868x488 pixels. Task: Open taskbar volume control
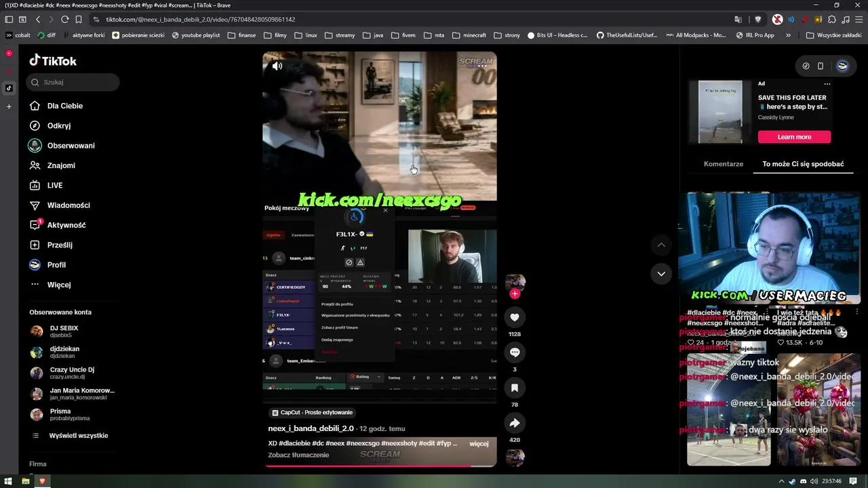pyautogui.click(x=814, y=481)
